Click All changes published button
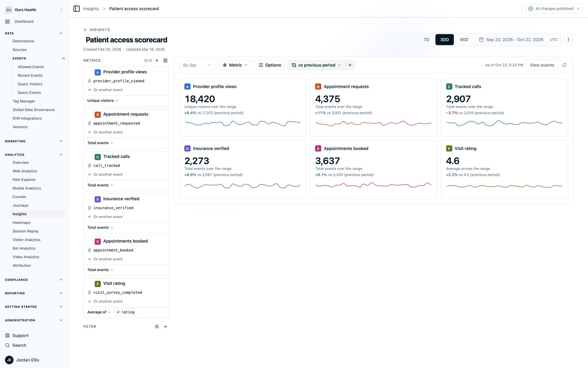Image resolution: width=588 pixels, height=368 pixels. pyautogui.click(x=554, y=9)
